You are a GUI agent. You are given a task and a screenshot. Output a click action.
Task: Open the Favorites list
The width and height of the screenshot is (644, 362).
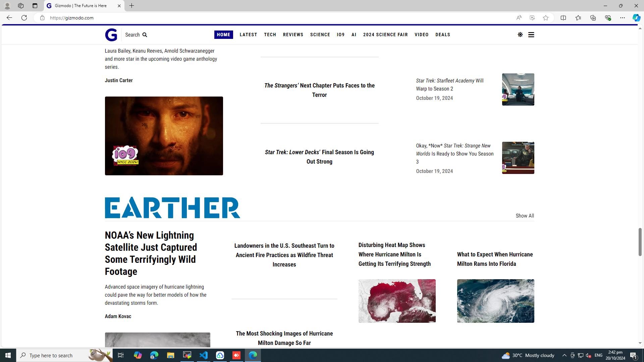tap(578, 18)
